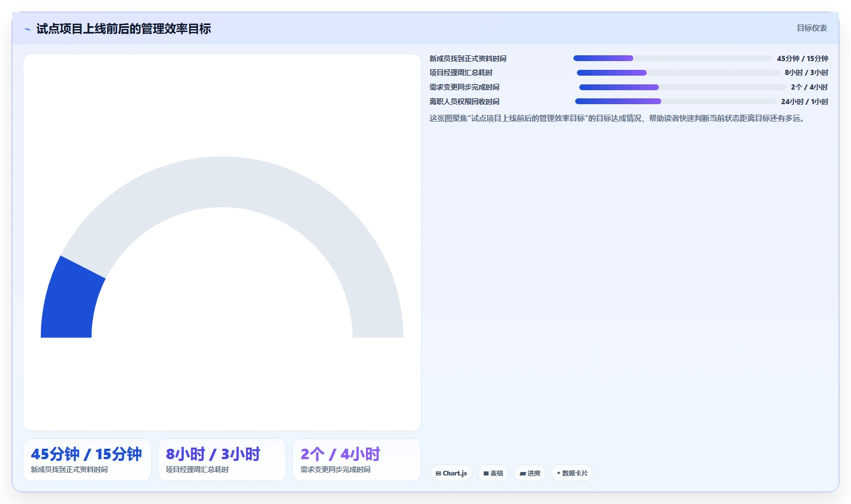Open the 45分钟 / 15分钟 data card

pyautogui.click(x=87, y=460)
